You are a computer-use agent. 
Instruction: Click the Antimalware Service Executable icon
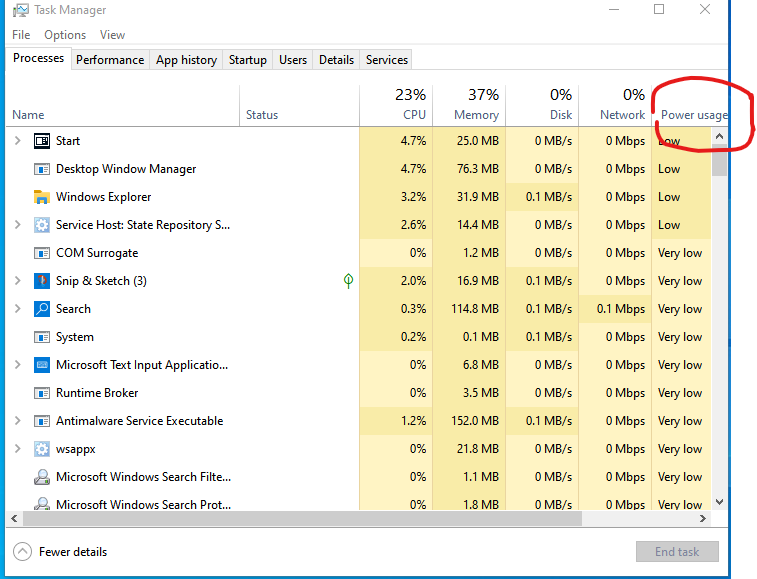42,421
